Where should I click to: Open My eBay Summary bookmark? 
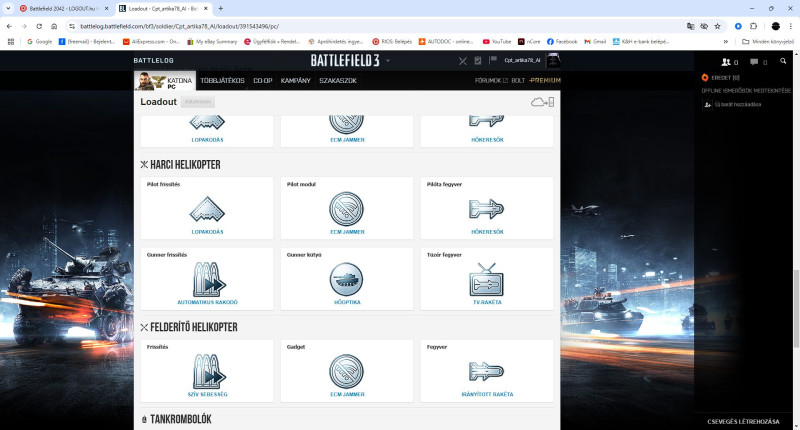(212, 41)
